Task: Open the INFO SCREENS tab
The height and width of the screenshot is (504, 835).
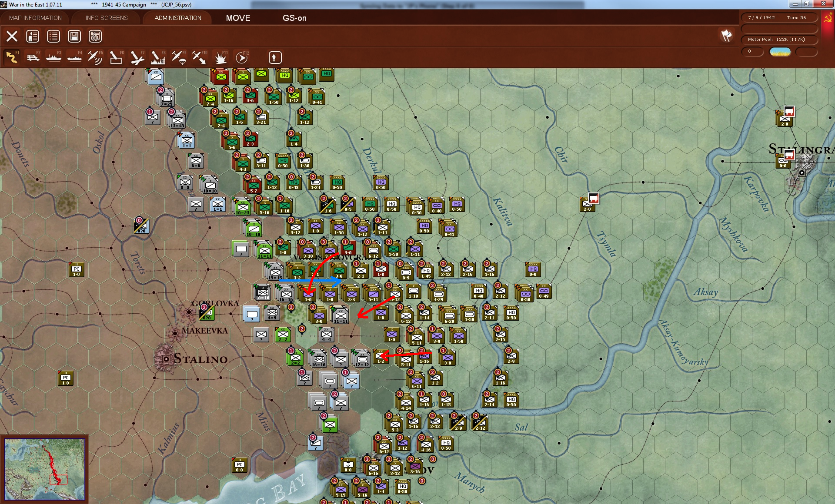Action: click(107, 18)
